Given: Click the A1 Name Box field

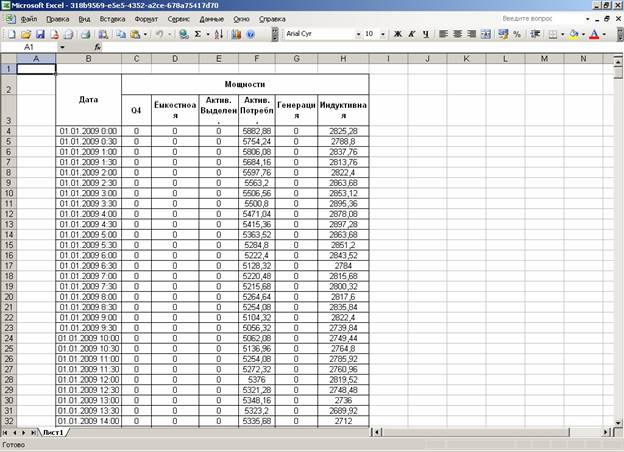Looking at the screenshot, I should 29,47.
